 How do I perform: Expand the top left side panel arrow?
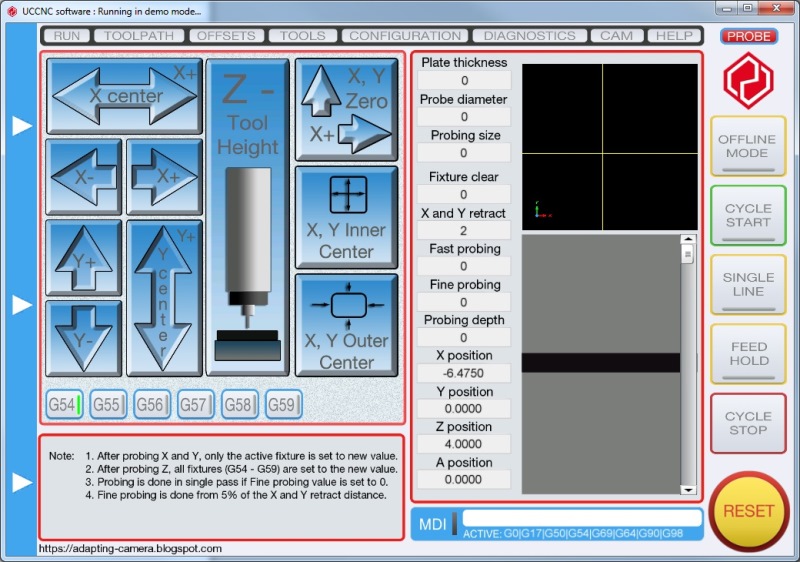click(x=22, y=125)
